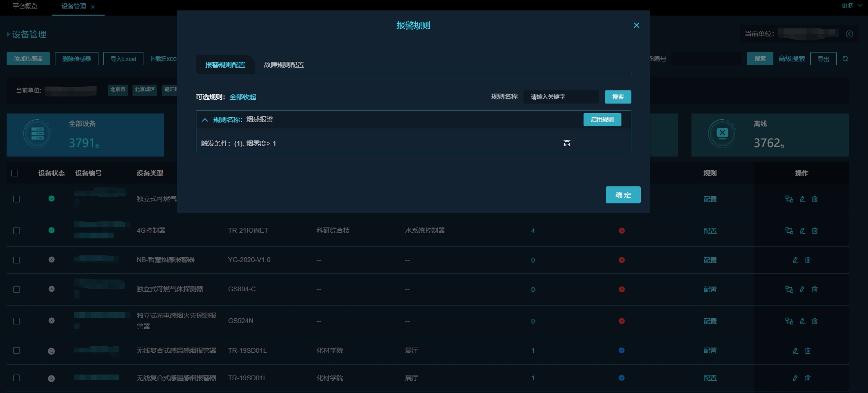Click the 配置 link in 4G控制器 row
Viewport: 868px width, 393px height.
point(710,231)
